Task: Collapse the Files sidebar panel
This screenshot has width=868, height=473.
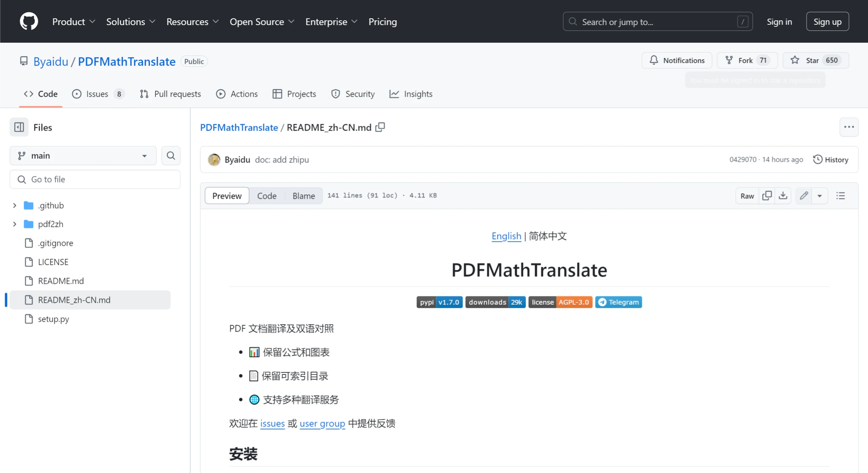Action: point(19,127)
